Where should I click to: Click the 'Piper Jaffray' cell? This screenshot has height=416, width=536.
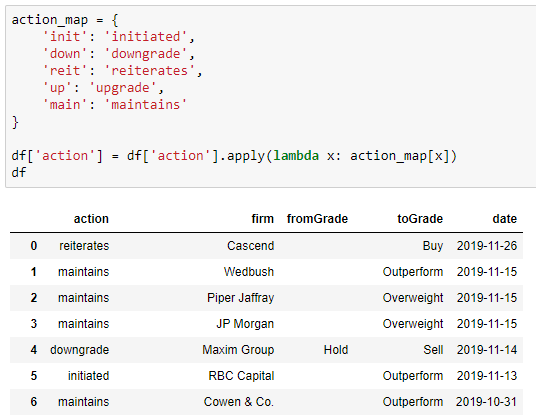pyautogui.click(x=241, y=298)
